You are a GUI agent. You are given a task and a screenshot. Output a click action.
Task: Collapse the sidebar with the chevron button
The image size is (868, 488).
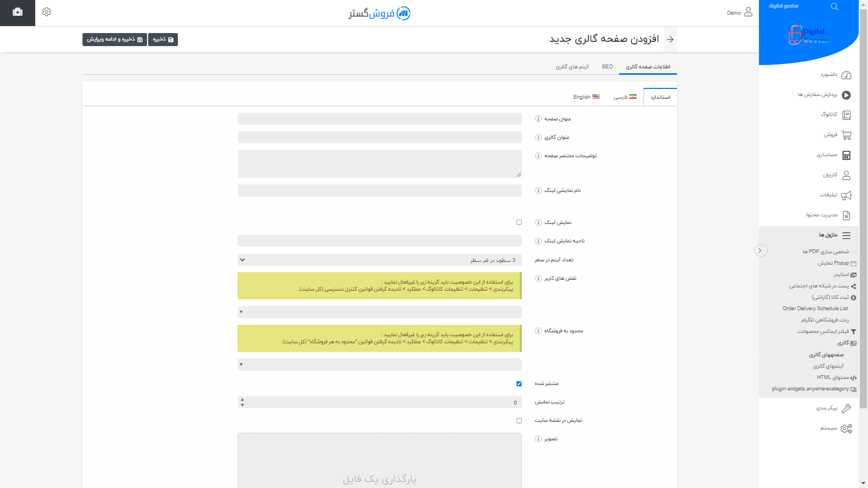[x=761, y=251]
